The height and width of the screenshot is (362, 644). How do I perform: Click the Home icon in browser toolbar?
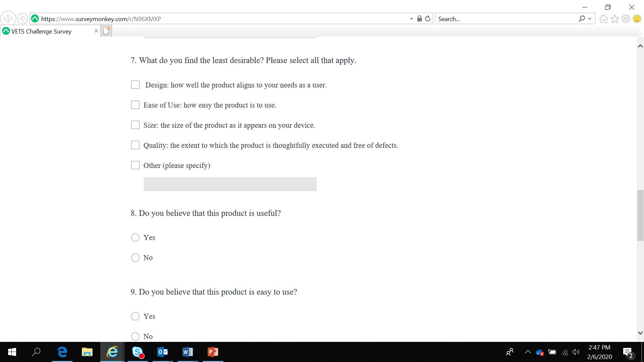603,19
